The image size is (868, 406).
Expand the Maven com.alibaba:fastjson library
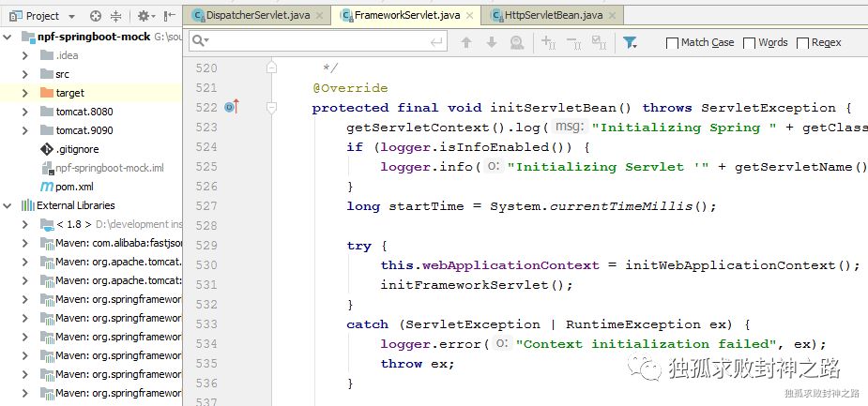[25, 244]
